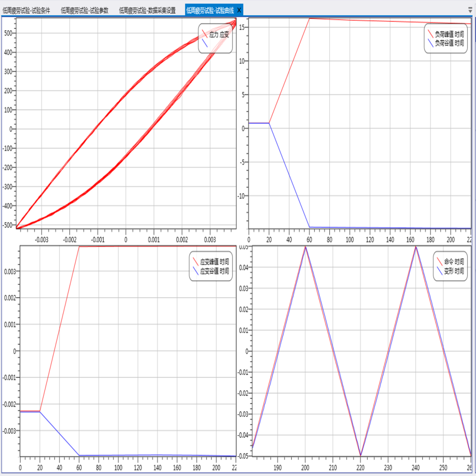This screenshot has width=476, height=476.
Task: Click the blue line swatch under 应力 应变
Action: click(x=205, y=43)
